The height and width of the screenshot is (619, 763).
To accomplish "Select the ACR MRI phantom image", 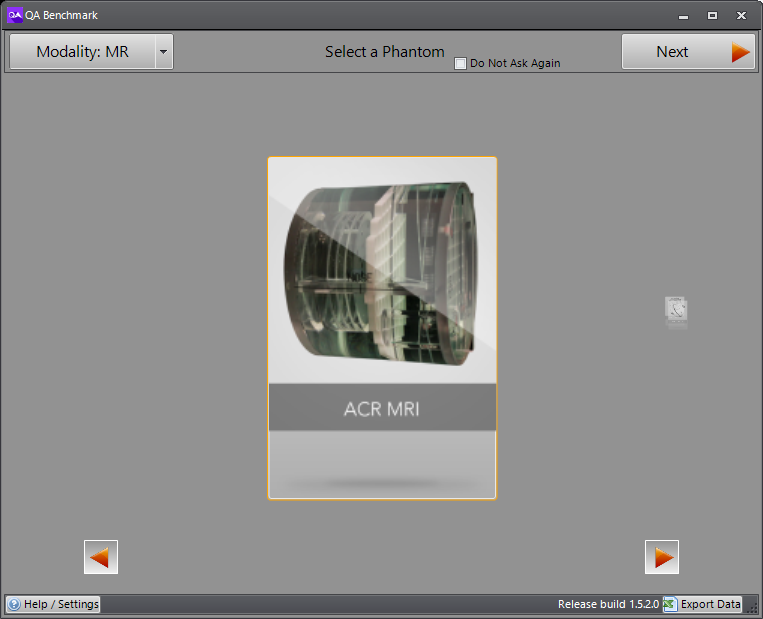I will (x=382, y=270).
